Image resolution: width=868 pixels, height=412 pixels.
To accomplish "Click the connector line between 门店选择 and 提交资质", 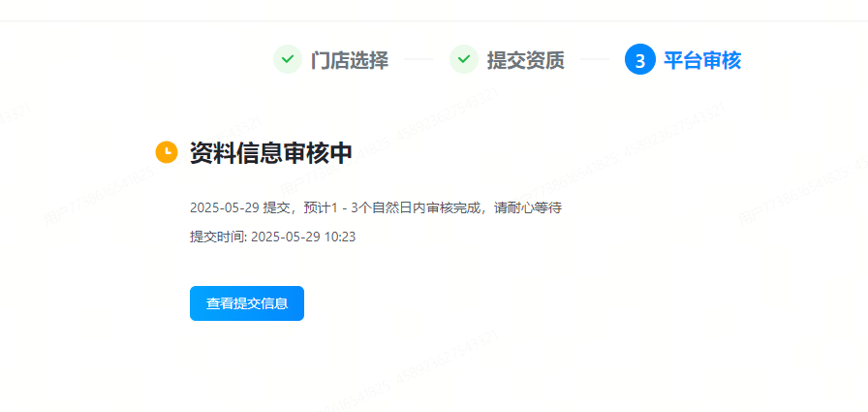I will 418,59.
